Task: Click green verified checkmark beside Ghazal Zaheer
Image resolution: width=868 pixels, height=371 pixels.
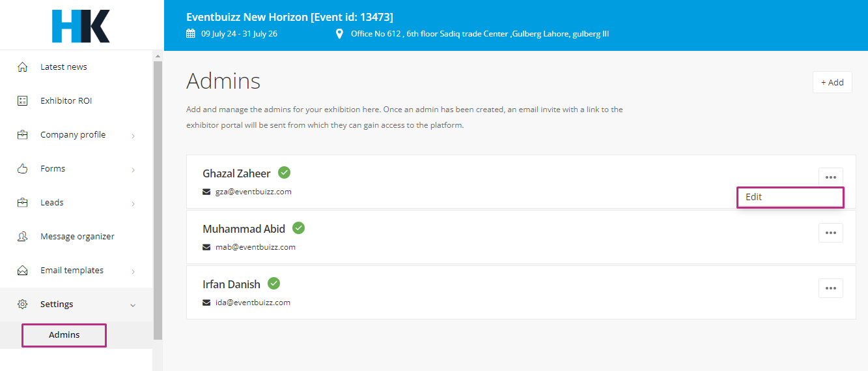Action: tap(285, 173)
